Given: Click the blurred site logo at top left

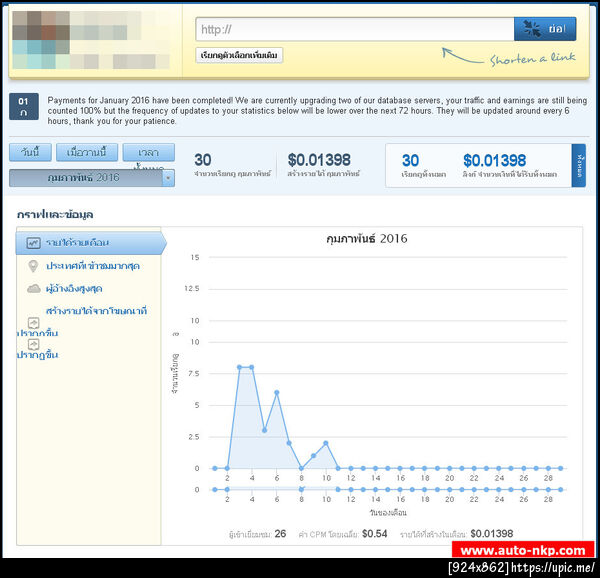Looking at the screenshot, I should click(x=91, y=40).
